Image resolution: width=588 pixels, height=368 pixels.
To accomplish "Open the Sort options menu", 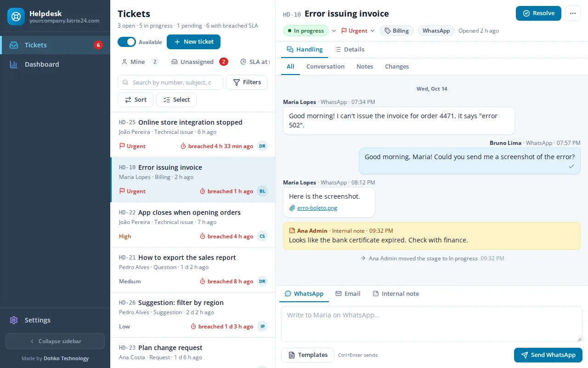I will coord(136,100).
